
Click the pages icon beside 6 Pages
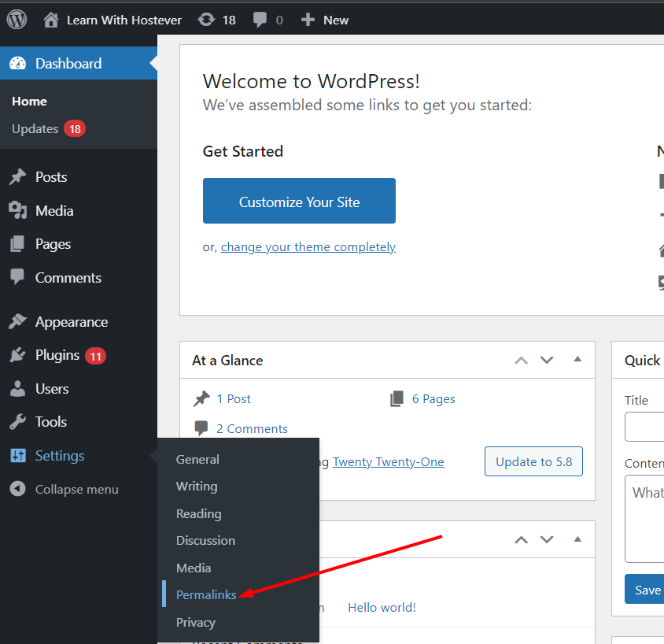click(x=397, y=398)
